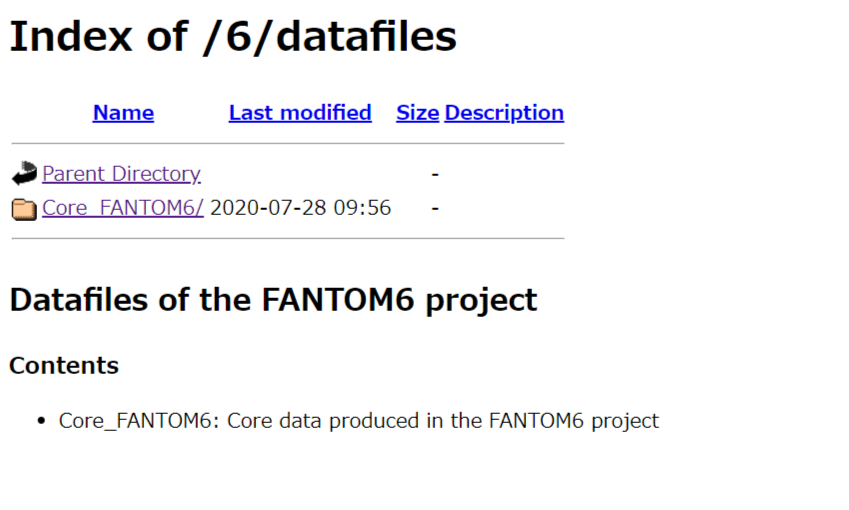849x510 pixels.
Task: Go up via Parent Directory link
Action: [x=121, y=174]
